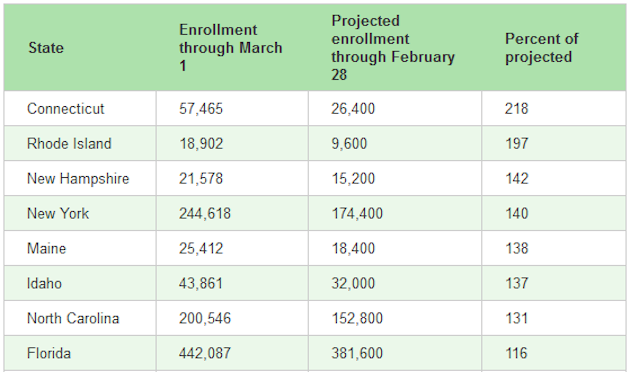Click the North Carolina state cell

[73, 319]
